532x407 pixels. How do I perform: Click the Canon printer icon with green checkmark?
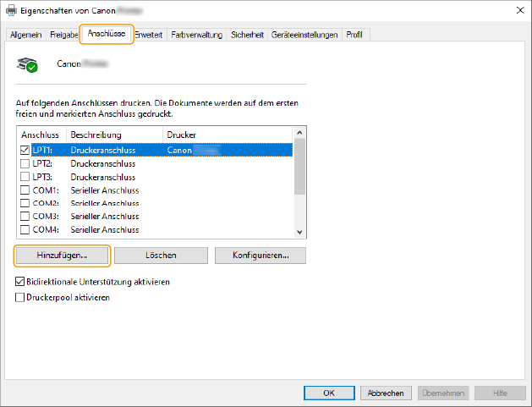(28, 64)
